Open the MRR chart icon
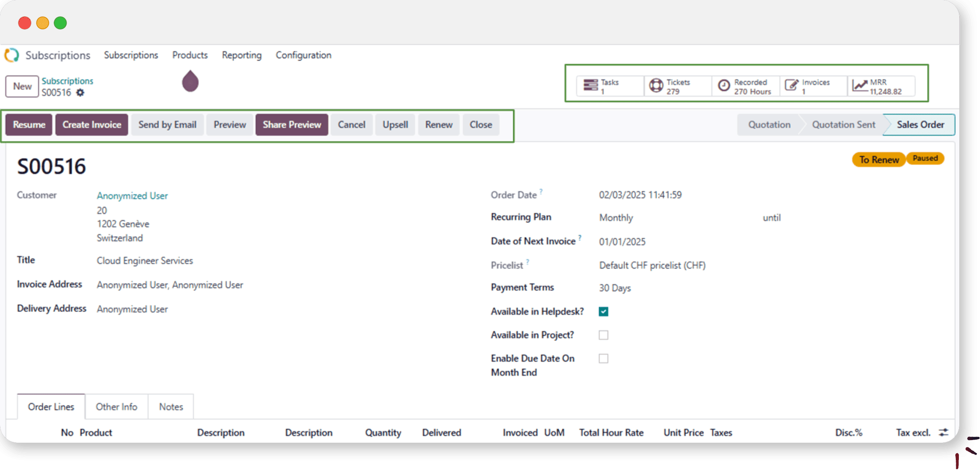Image resolution: width=980 pixels, height=470 pixels. [859, 85]
